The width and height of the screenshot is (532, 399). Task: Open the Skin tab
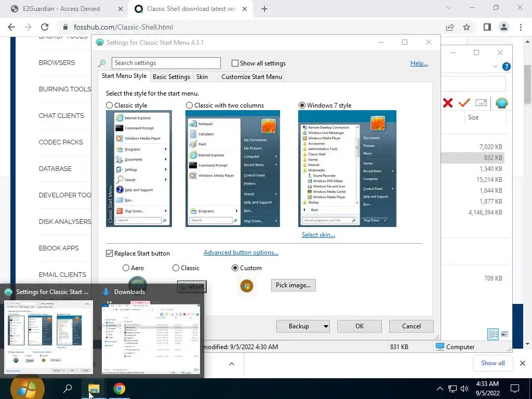(x=202, y=77)
